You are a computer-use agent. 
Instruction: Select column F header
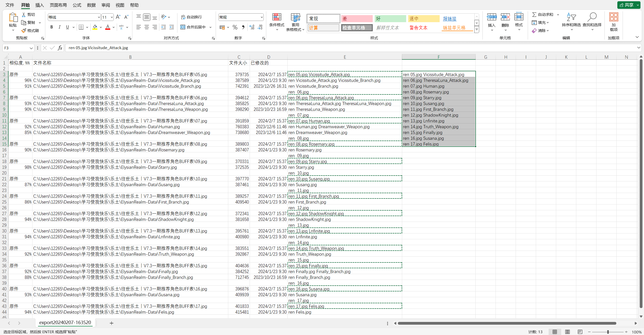(439, 57)
